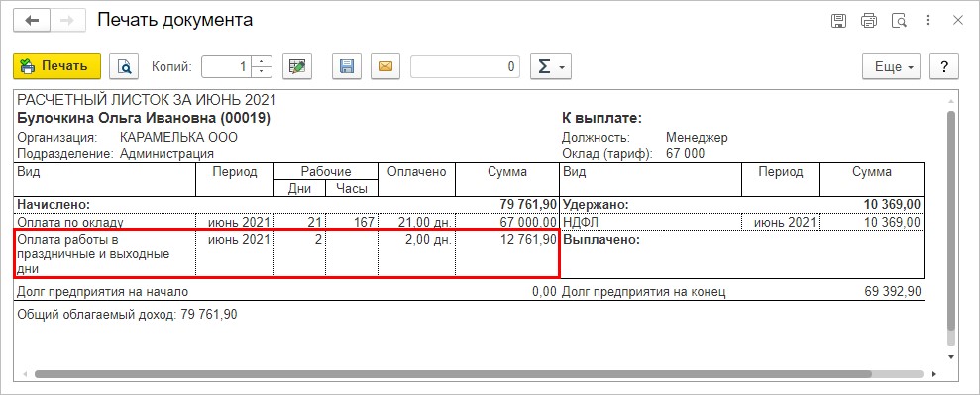This screenshot has height=395, width=980.
Task: Select Оплачено column header
Action: (416, 172)
